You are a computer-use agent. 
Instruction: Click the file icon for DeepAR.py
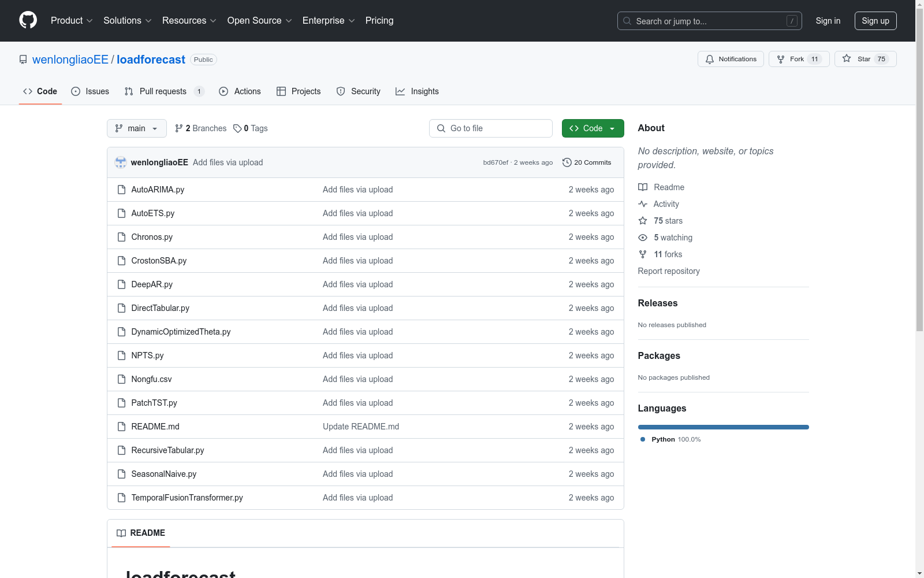pyautogui.click(x=121, y=284)
